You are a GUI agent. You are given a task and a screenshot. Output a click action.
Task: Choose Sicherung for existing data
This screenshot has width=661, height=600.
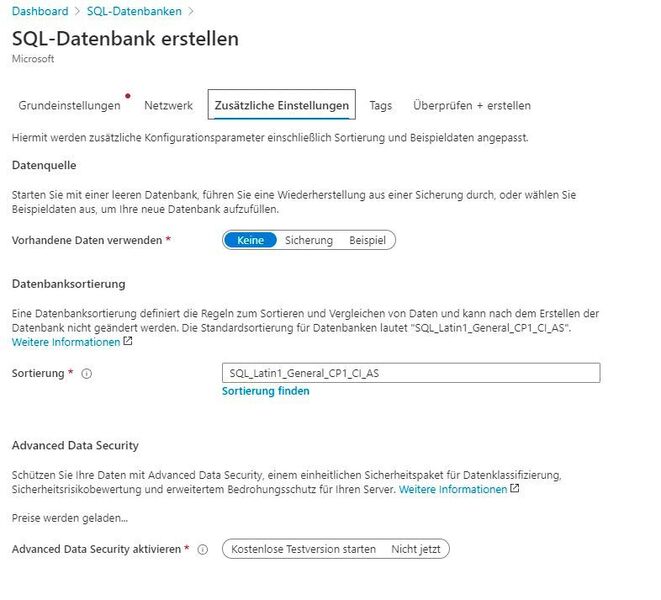(x=309, y=240)
